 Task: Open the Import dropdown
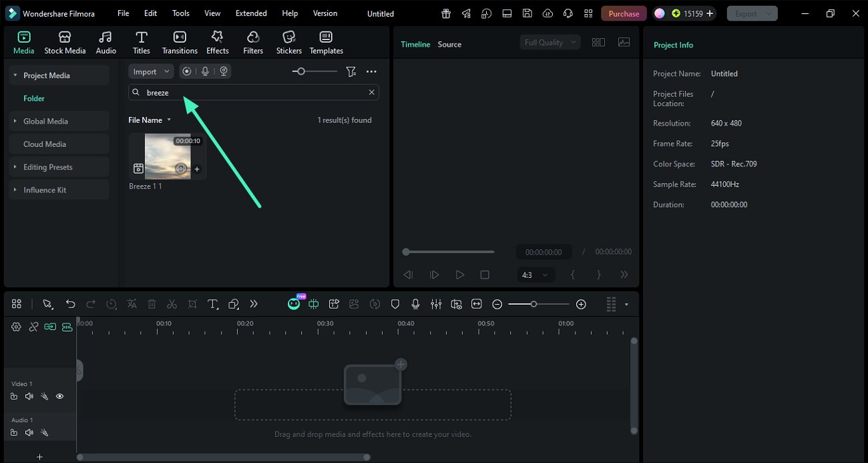click(x=151, y=71)
